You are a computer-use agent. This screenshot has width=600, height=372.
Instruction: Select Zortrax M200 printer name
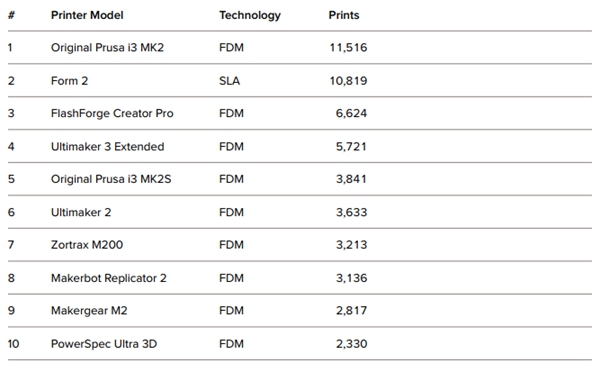click(87, 245)
